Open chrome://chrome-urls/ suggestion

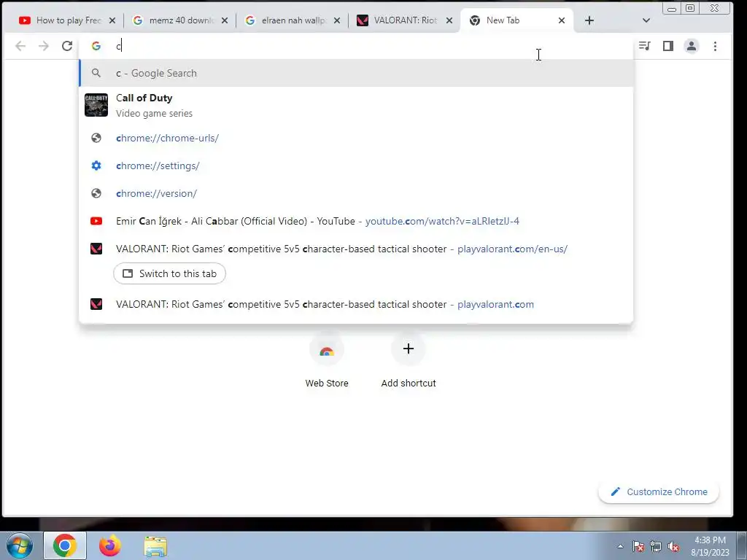(356, 138)
